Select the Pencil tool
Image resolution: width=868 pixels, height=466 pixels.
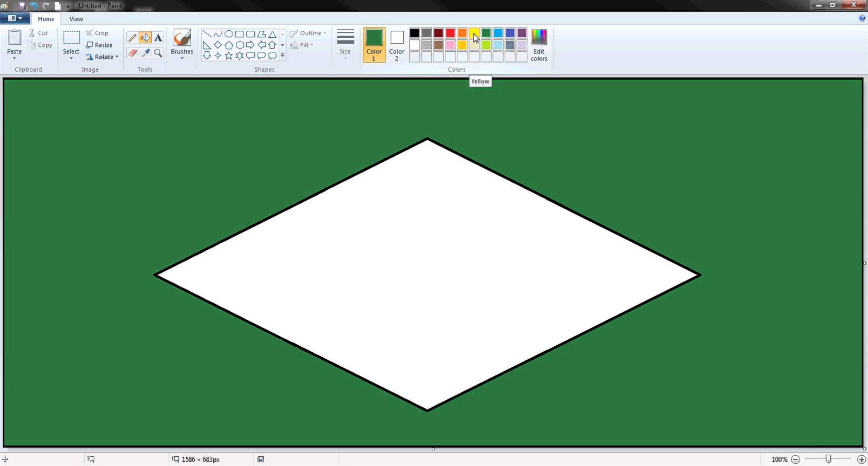coord(132,38)
